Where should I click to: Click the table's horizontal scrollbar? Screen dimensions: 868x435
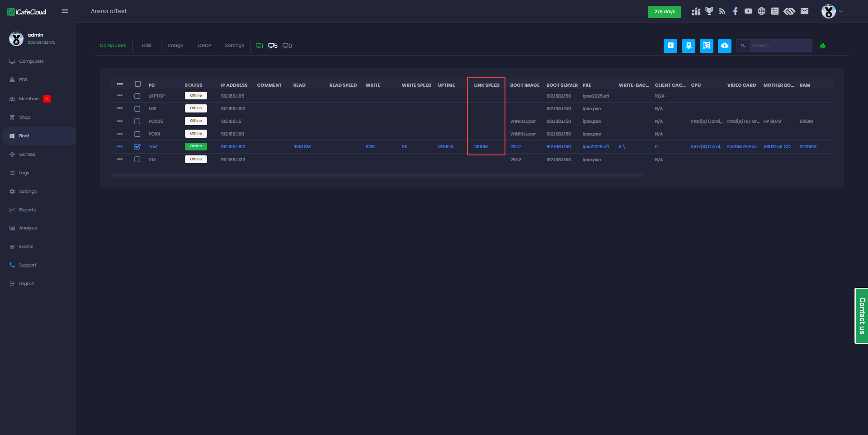click(x=377, y=175)
